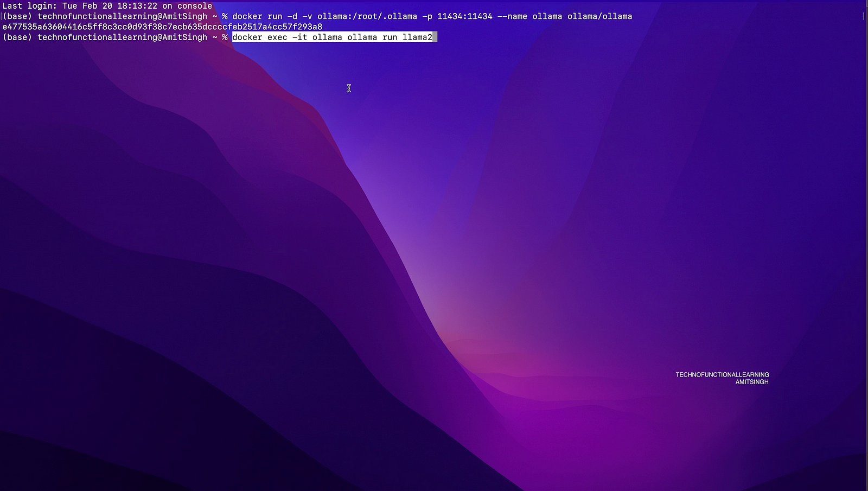
Task: Click the ollama/ollama image name
Action: [599, 16]
